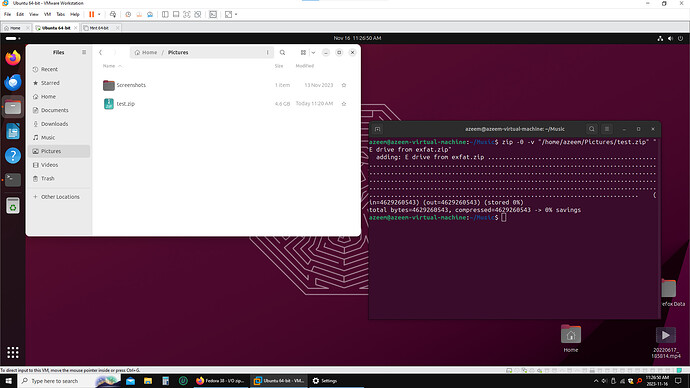The height and width of the screenshot is (388, 690).
Task: Show hidden system tray icons chevron
Action: (596, 381)
